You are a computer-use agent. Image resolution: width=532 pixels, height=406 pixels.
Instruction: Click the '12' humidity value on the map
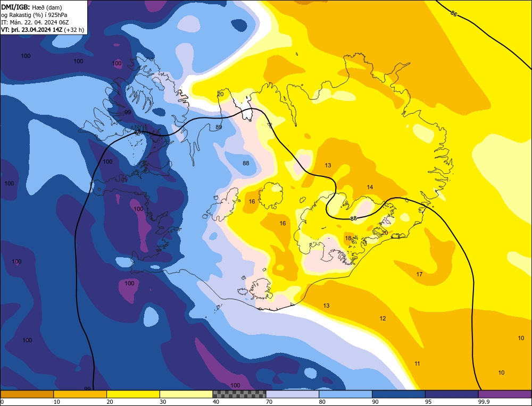383,318
